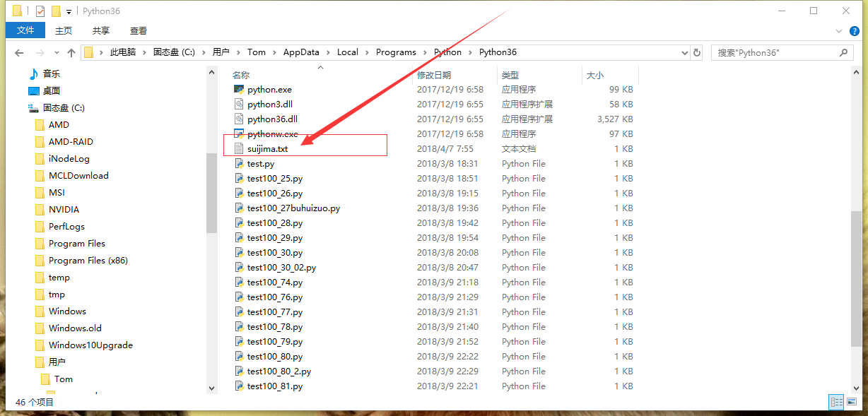Select the PerfLogs folder in tree

pos(66,227)
